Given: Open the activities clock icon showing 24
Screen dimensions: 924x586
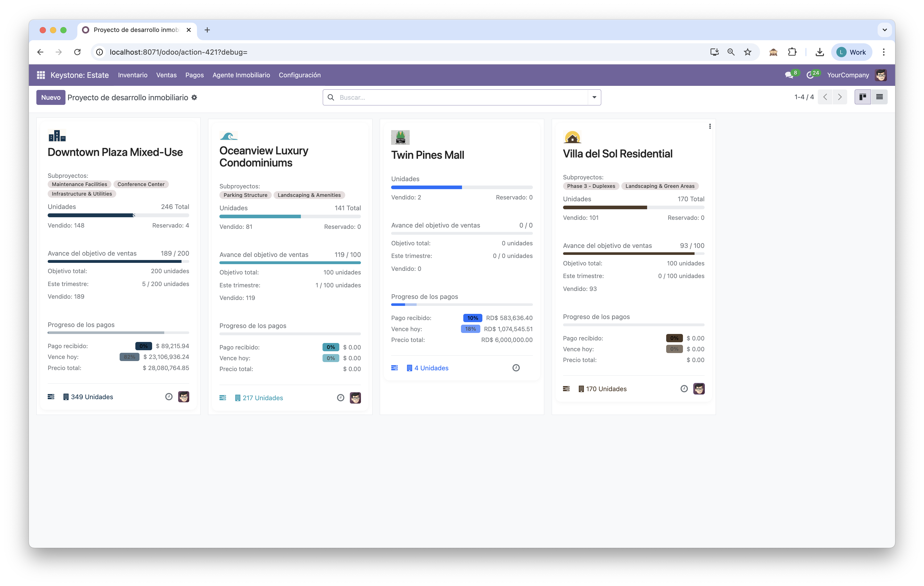Looking at the screenshot, I should click(x=811, y=75).
